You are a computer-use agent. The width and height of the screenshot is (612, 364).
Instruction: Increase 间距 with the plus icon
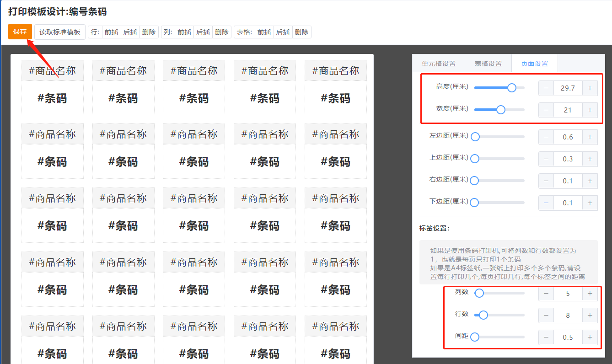coord(590,337)
